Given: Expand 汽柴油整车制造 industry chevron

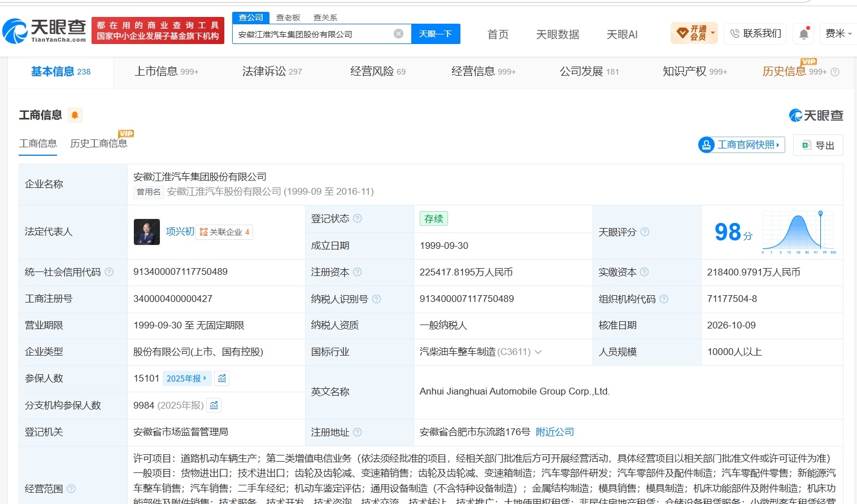Looking at the screenshot, I should (x=538, y=352).
